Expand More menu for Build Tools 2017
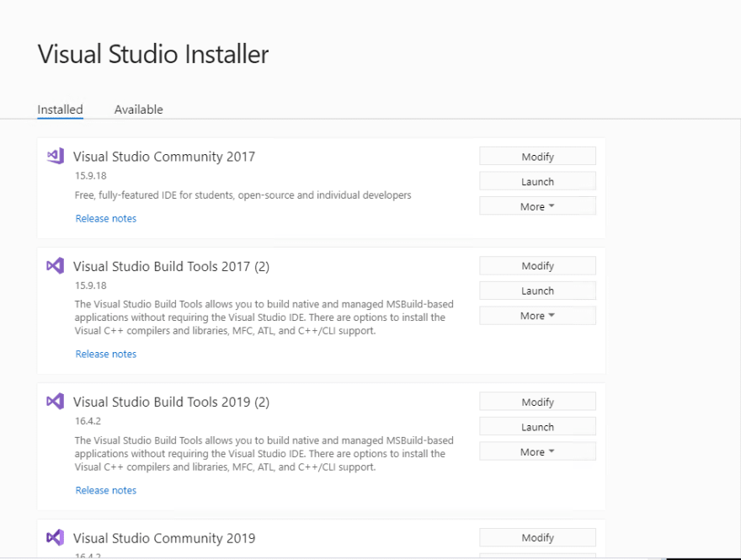The width and height of the screenshot is (741, 560). (x=537, y=316)
